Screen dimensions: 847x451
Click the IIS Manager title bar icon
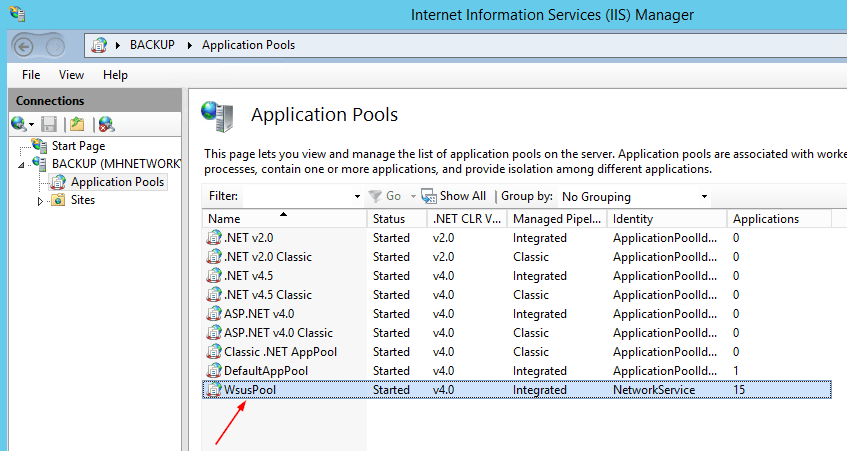click(x=17, y=14)
